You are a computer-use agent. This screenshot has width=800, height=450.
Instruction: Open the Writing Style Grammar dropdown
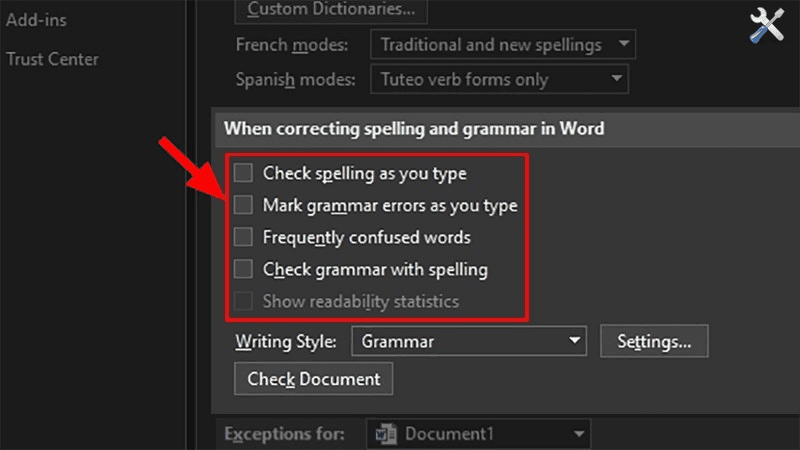pos(467,341)
